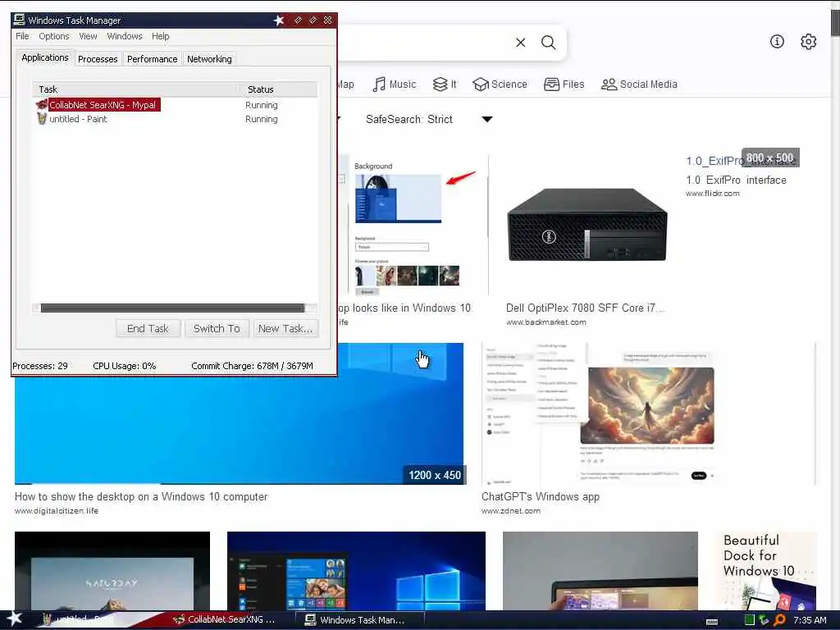The height and width of the screenshot is (630, 840).
Task: Click the 7:35 AM clock
Action: 810,620
